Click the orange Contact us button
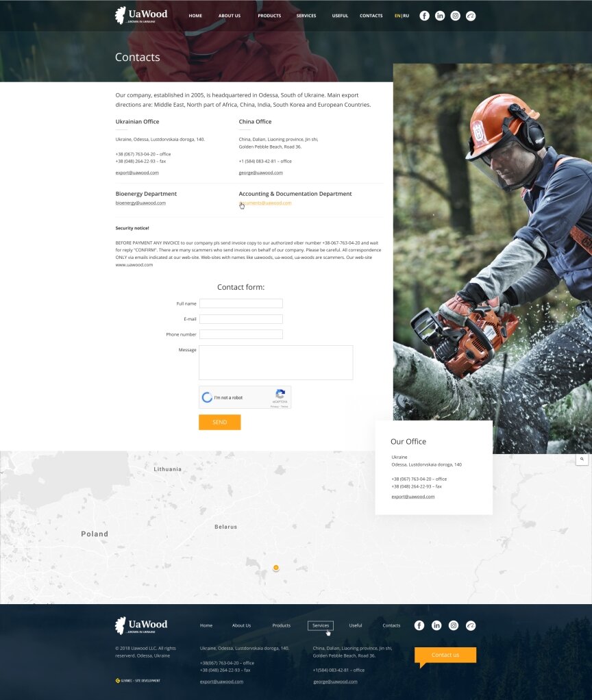592x700 pixels. [445, 655]
